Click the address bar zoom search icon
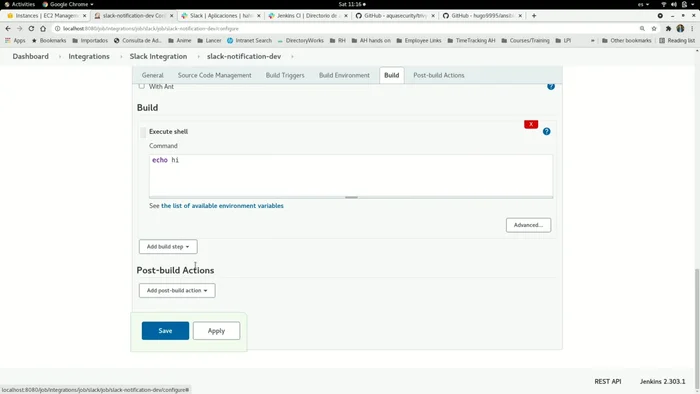The image size is (700, 394). [642, 29]
